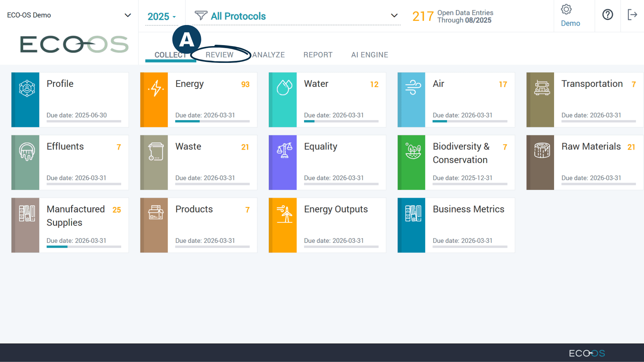644x362 pixels.
Task: Click the Waste trash bin icon
Action: [x=155, y=151]
